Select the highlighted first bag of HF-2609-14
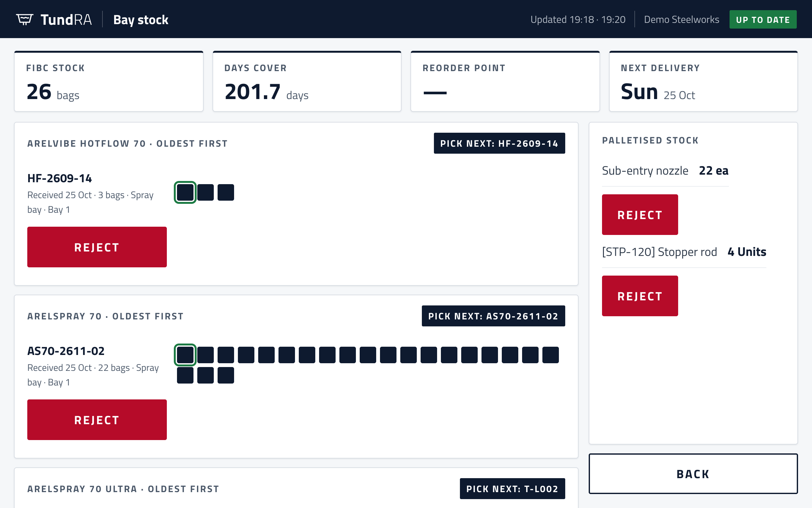The width and height of the screenshot is (812, 508). [x=185, y=192]
